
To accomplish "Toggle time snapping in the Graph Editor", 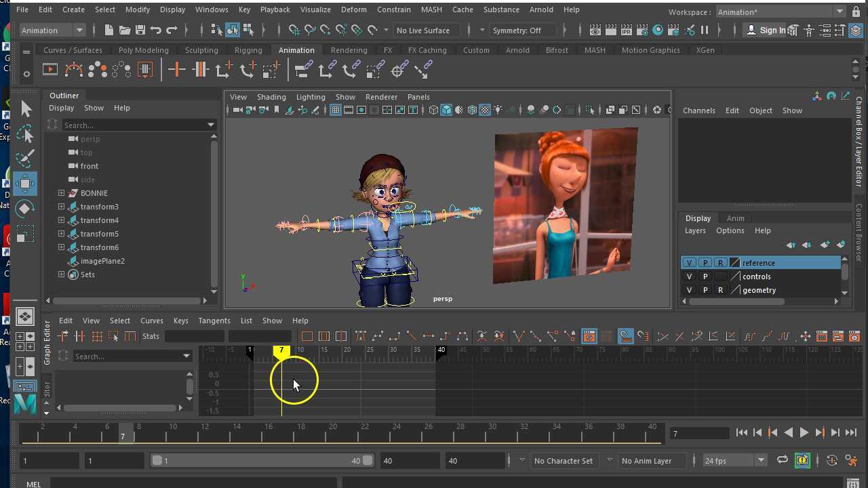I will (625, 336).
